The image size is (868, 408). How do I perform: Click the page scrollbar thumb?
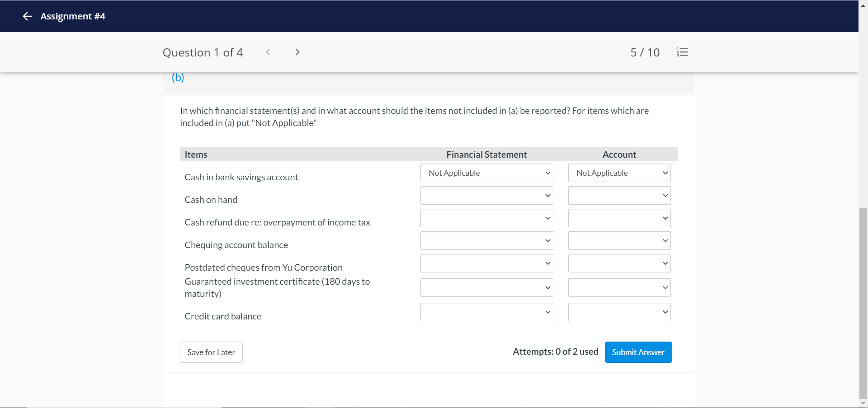[863, 303]
